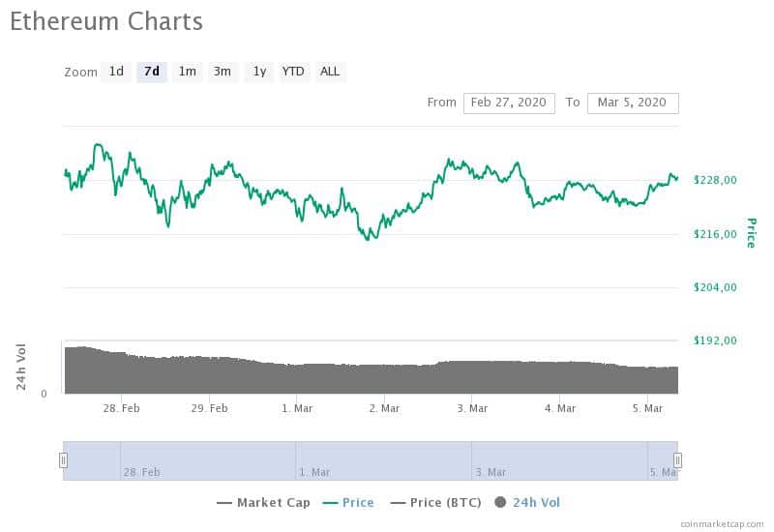This screenshot has width=774, height=532.
Task: Click the navigator at 3. Mar
Action: coord(491,472)
